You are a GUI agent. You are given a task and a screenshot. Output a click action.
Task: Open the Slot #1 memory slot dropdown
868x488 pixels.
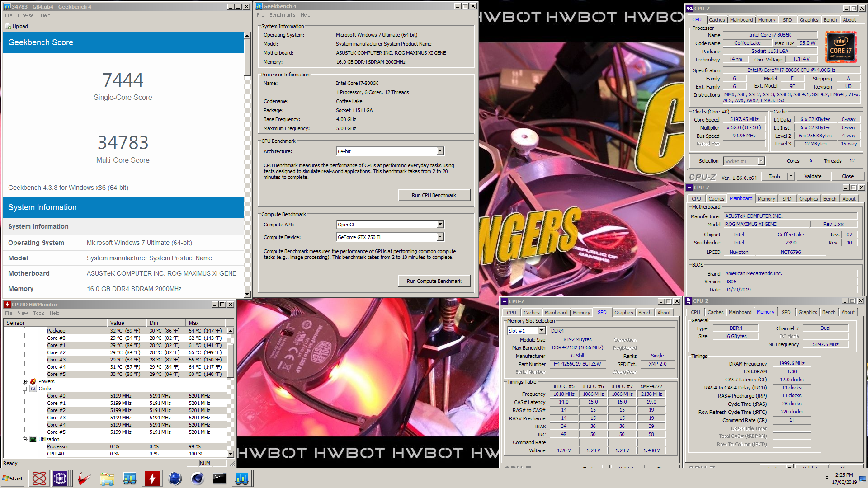(x=542, y=331)
